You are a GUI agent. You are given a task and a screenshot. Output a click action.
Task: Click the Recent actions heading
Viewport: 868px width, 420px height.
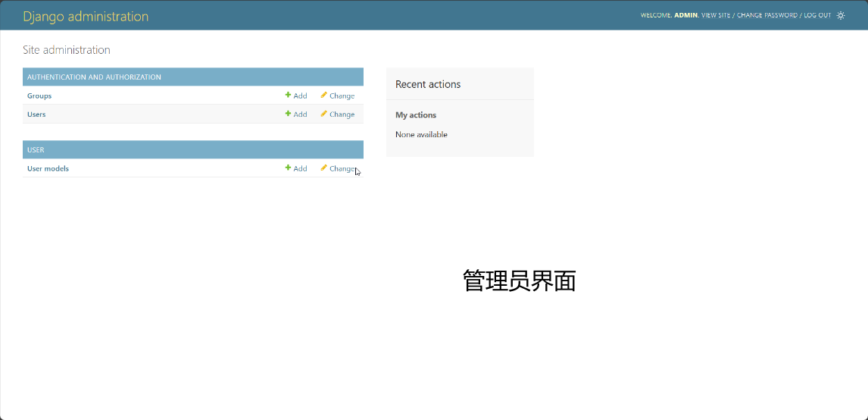[x=428, y=84]
